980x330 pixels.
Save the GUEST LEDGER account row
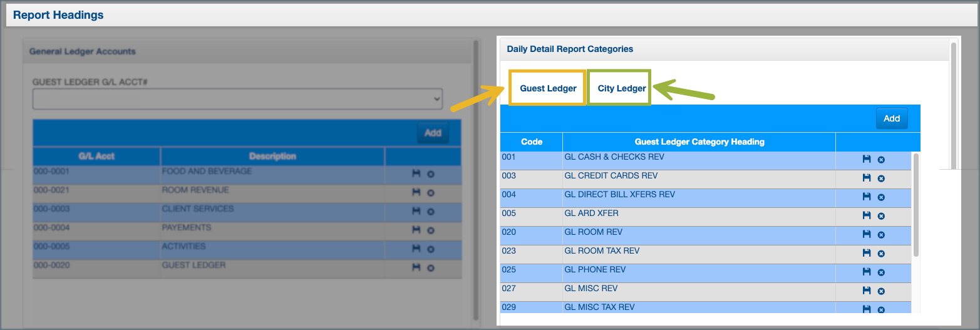pos(416,268)
